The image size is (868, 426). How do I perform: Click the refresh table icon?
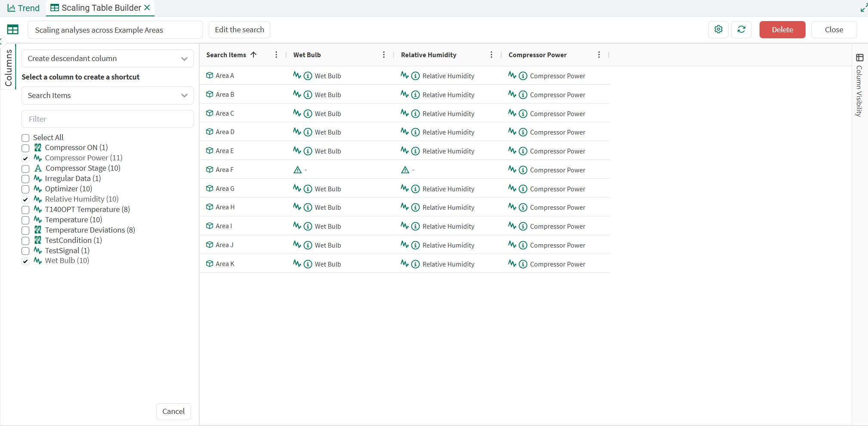click(741, 29)
